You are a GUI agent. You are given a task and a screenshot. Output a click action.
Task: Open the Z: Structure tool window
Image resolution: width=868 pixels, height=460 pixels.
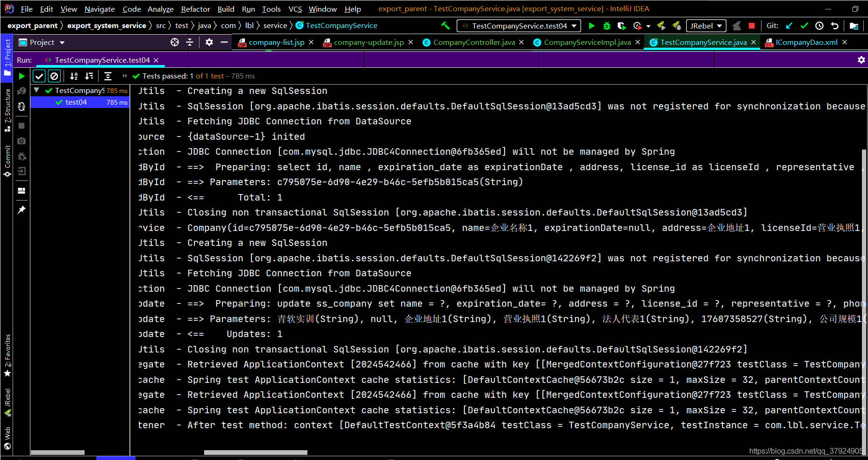[x=7, y=110]
